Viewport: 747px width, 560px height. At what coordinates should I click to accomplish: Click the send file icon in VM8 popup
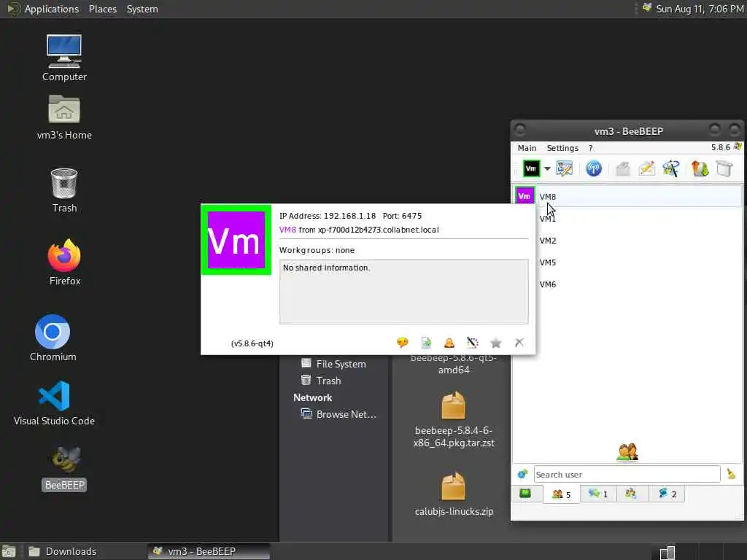click(x=426, y=343)
